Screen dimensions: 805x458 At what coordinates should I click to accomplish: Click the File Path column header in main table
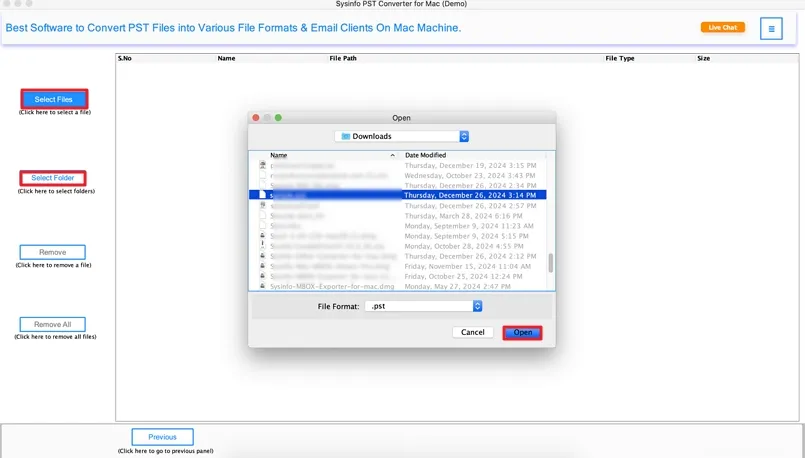[343, 59]
